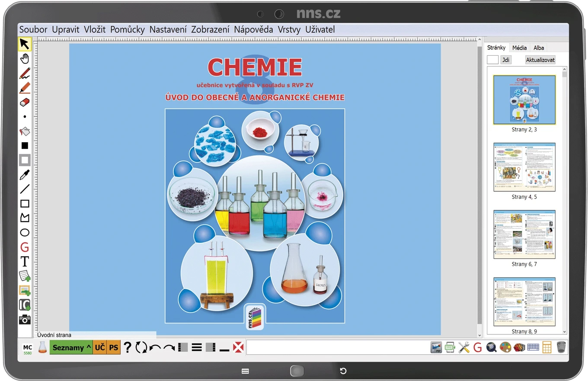
Task: Click the question mark help icon
Action: click(127, 347)
